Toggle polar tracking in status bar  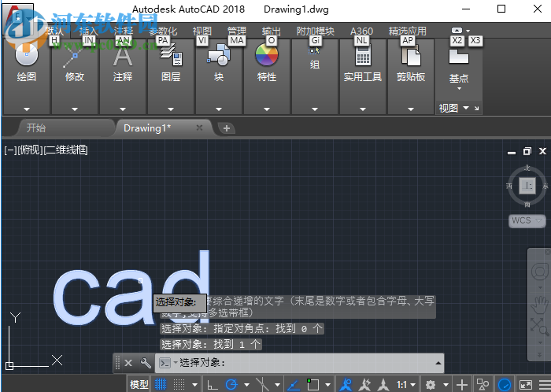click(x=231, y=385)
